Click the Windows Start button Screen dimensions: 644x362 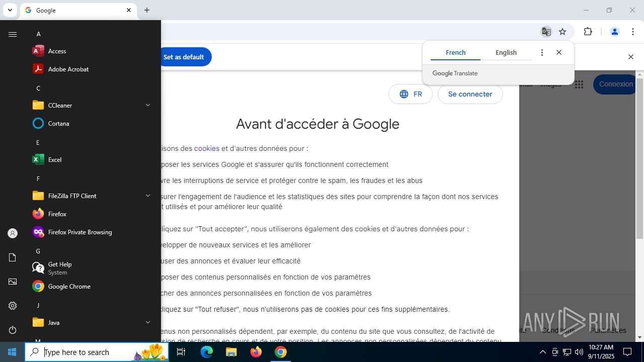[x=12, y=352]
